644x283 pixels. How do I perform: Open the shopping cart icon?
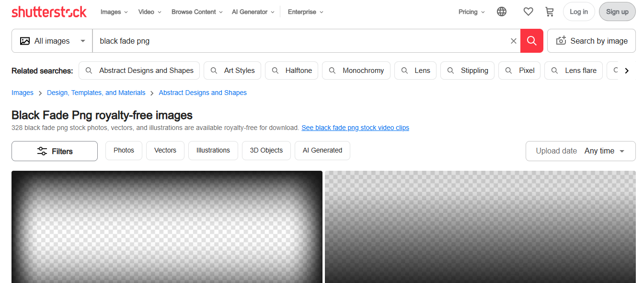coord(550,12)
